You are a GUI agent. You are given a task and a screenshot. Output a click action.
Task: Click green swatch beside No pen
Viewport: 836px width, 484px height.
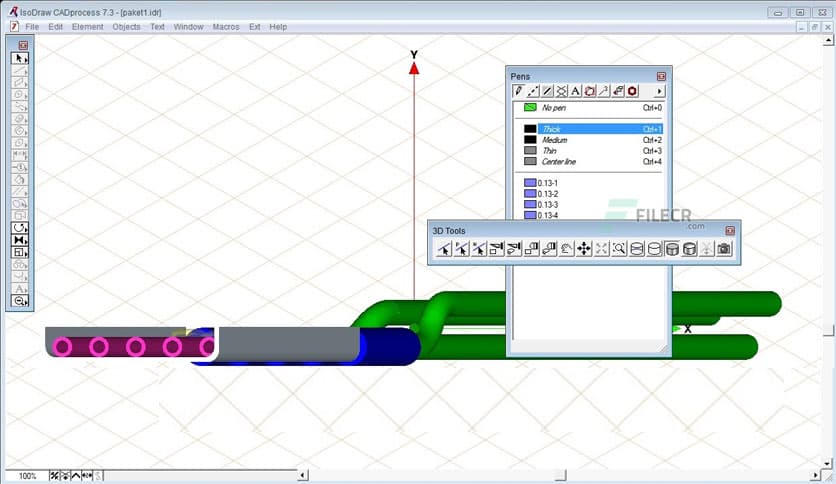coord(530,108)
